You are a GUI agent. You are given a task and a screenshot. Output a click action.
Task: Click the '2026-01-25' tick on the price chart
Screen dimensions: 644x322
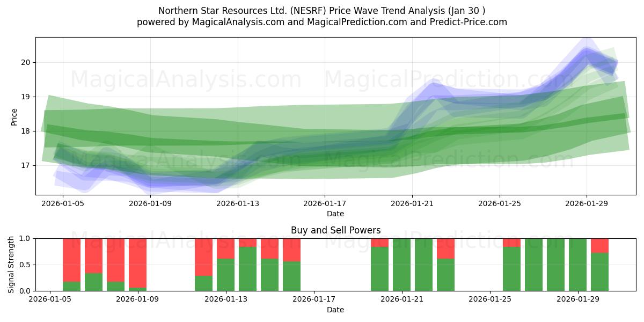click(x=500, y=203)
